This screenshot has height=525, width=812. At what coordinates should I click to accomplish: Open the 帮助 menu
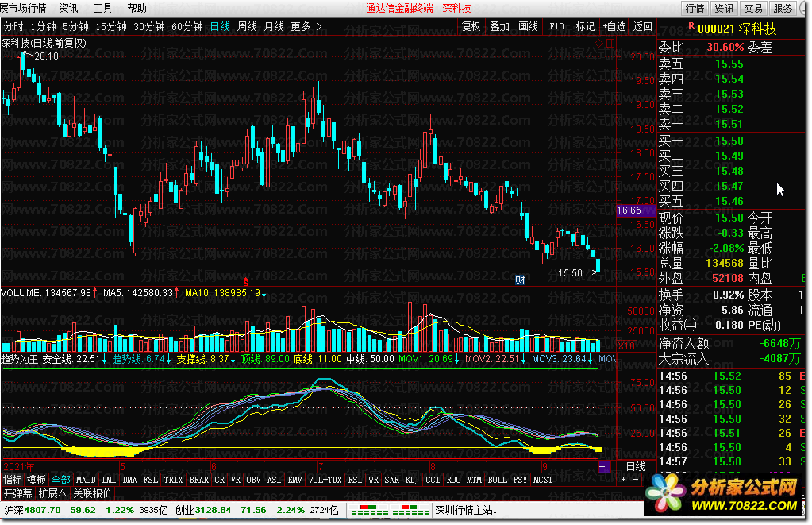click(137, 8)
